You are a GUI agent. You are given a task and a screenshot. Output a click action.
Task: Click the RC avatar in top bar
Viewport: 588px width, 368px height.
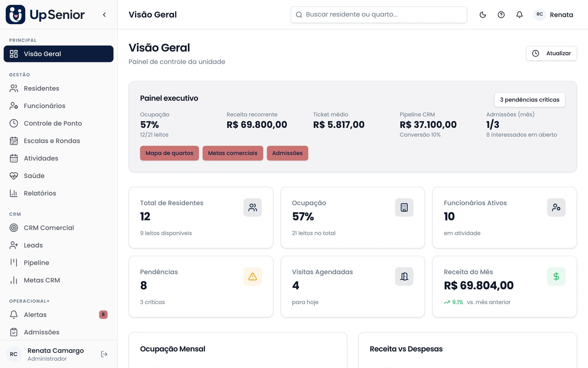[x=540, y=14]
